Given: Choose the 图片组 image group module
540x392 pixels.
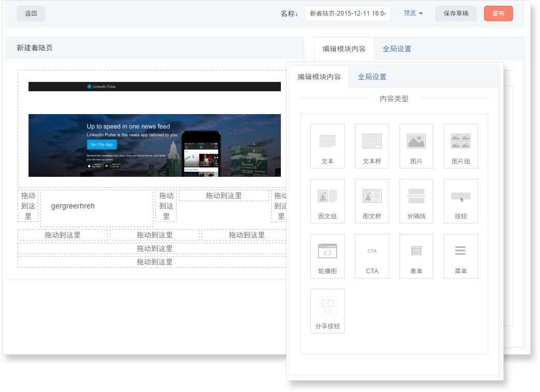Looking at the screenshot, I should click(x=460, y=146).
